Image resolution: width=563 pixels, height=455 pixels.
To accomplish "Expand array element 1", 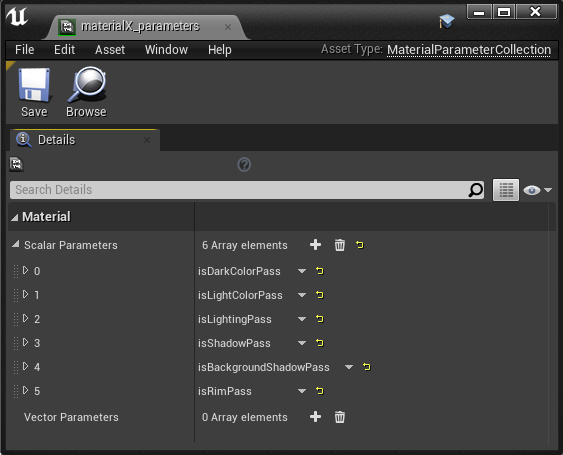I will pos(25,294).
